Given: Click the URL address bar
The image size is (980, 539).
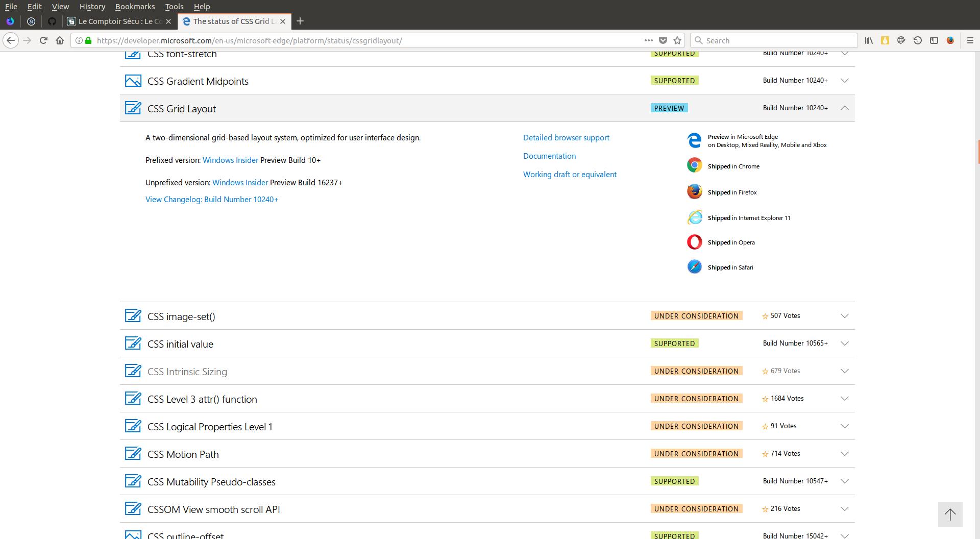Looking at the screenshot, I should coord(367,40).
